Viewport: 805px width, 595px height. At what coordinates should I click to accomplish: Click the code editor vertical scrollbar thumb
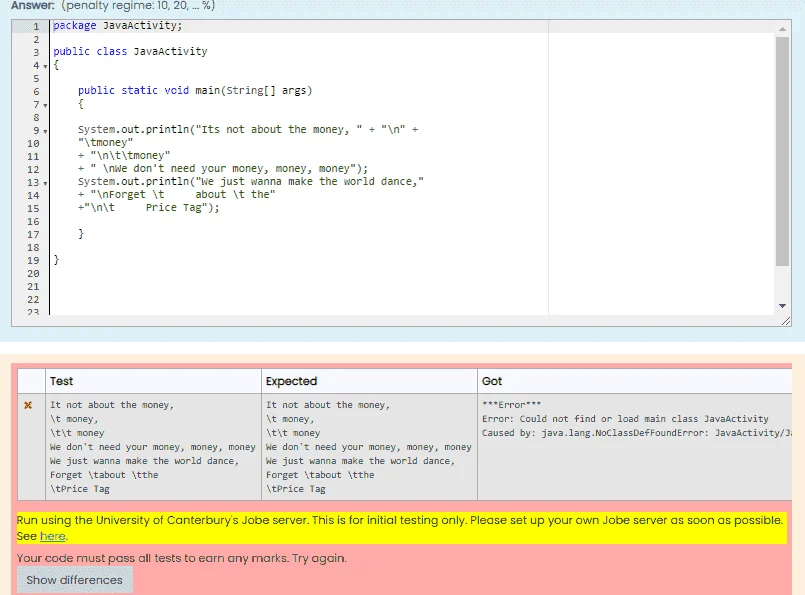(x=782, y=151)
